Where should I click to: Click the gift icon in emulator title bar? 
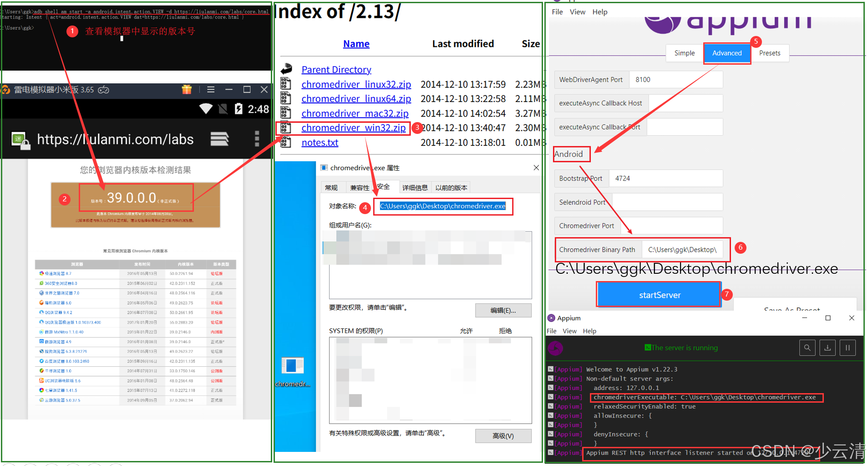pos(187,89)
